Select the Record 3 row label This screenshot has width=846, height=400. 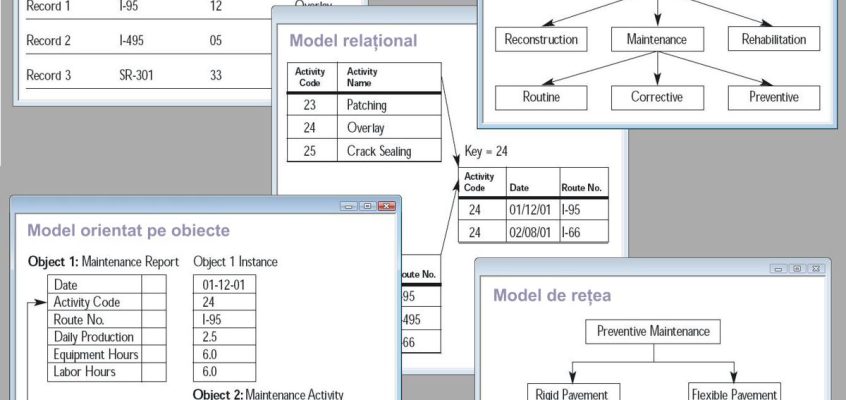49,75
